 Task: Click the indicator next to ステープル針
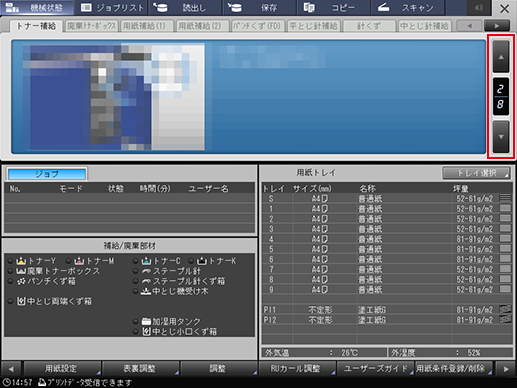(x=135, y=271)
